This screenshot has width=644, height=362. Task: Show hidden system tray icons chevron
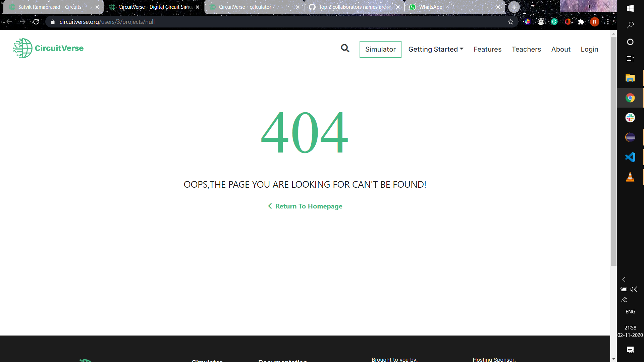[x=624, y=279]
